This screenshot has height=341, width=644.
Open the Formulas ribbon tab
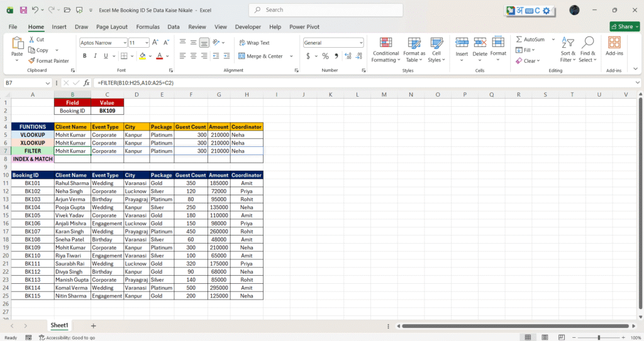(148, 26)
